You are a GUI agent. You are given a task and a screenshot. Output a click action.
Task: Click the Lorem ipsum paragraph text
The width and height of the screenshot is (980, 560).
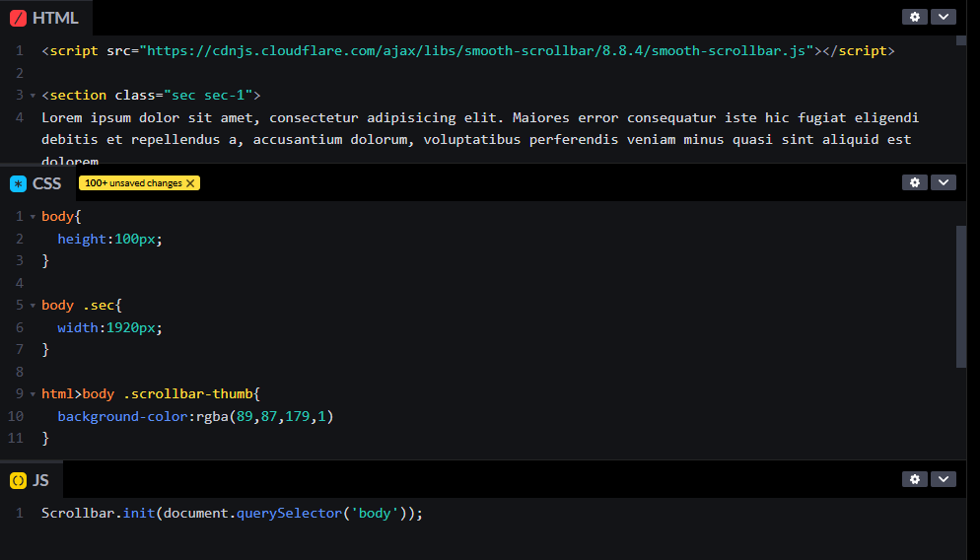click(x=480, y=139)
